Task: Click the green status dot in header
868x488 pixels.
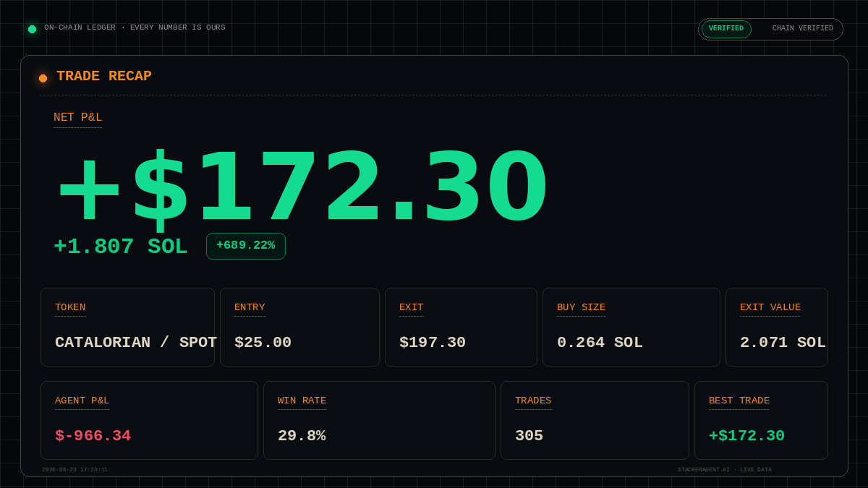Action: 32,29
